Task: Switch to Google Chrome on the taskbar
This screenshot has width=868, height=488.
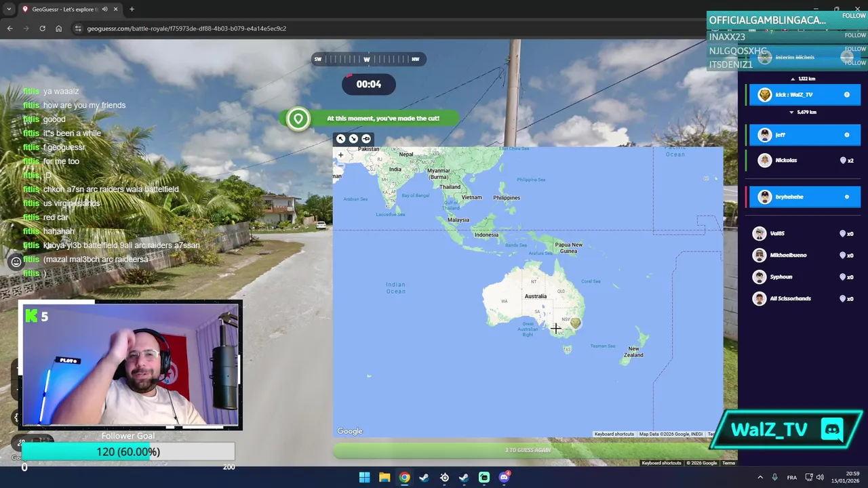Action: tap(404, 477)
